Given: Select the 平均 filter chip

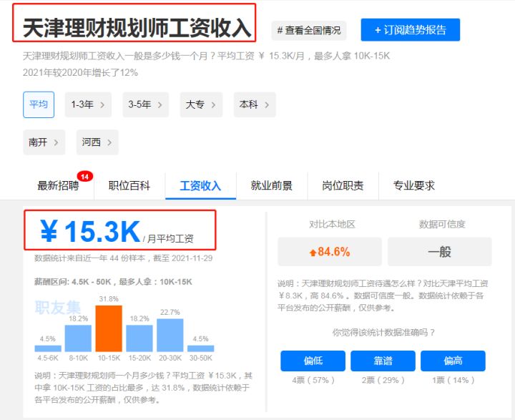Looking at the screenshot, I should pyautogui.click(x=39, y=104).
